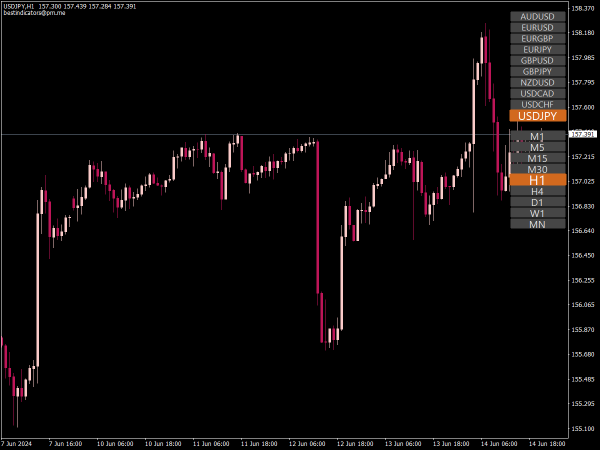Click the 10 Jun 18:00 time label

[163, 444]
